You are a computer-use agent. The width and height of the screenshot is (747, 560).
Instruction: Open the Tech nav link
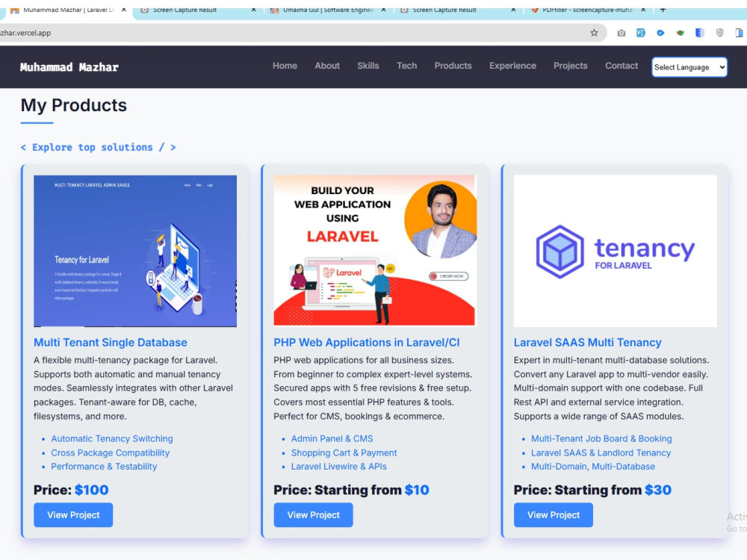(x=407, y=66)
